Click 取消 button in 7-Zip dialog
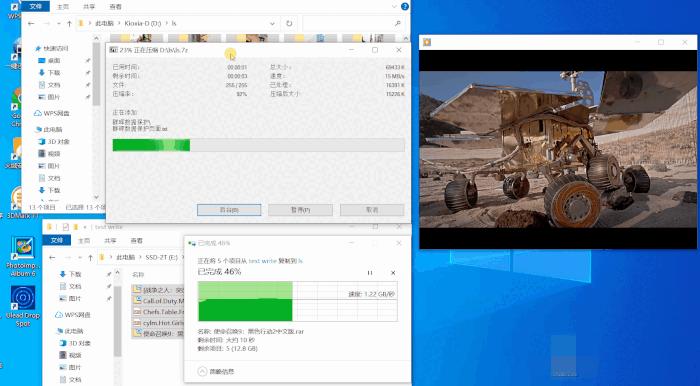Screen dimensions: 700x386 click(372, 210)
